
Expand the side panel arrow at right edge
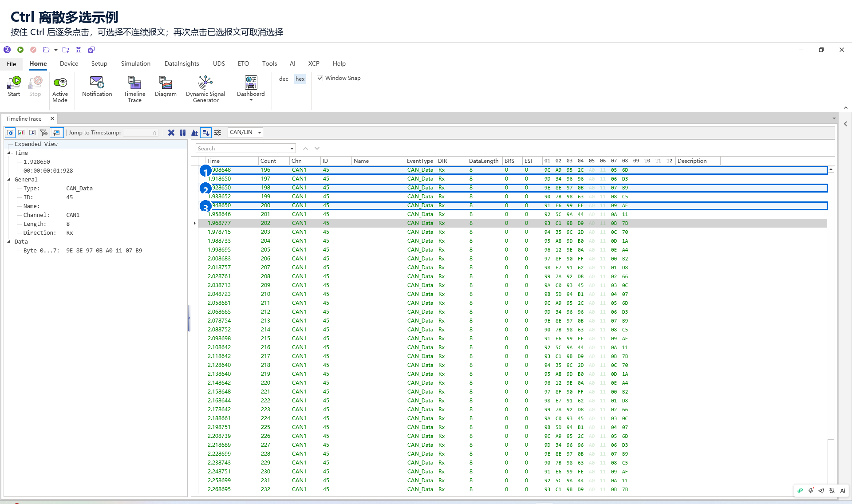845,124
